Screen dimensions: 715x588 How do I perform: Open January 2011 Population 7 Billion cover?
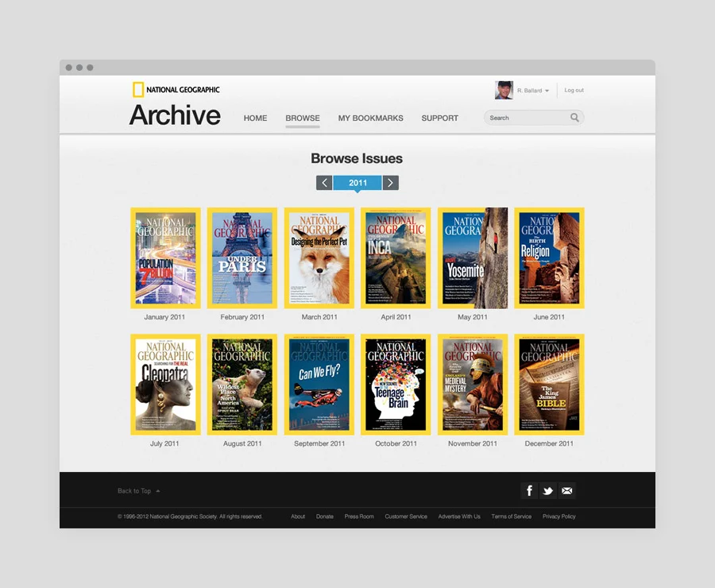[165, 258]
